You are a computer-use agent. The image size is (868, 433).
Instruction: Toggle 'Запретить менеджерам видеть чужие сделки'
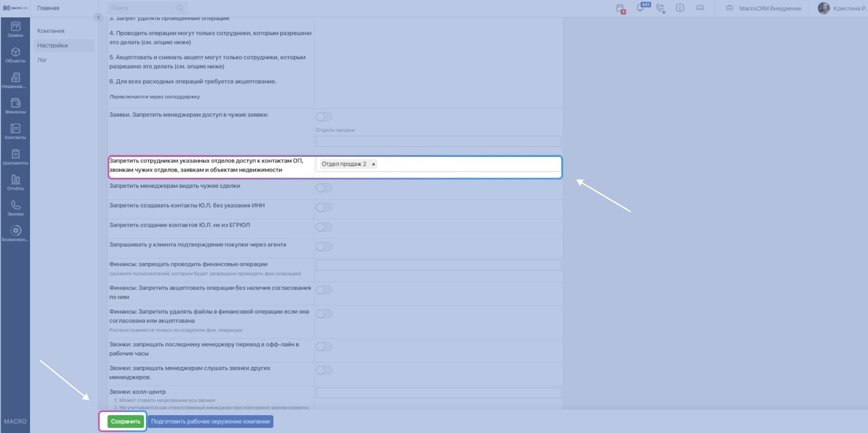pyautogui.click(x=324, y=188)
